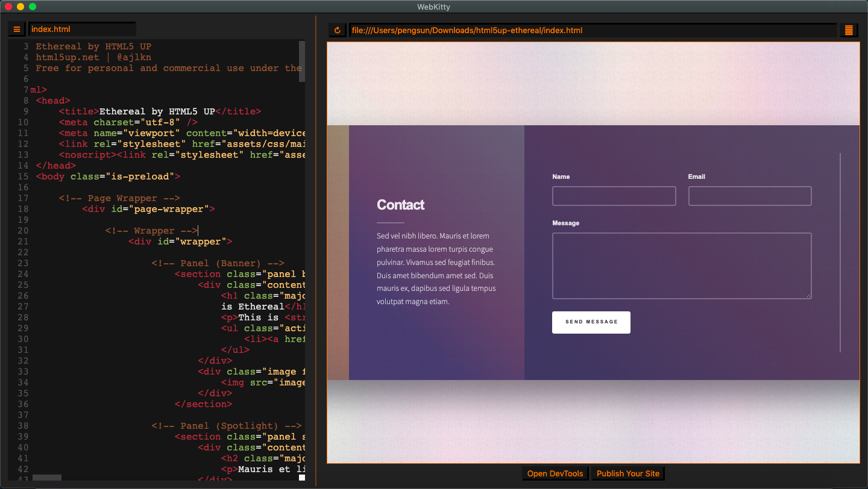868x489 pixels.
Task: Focus the Email input field
Action: click(750, 196)
